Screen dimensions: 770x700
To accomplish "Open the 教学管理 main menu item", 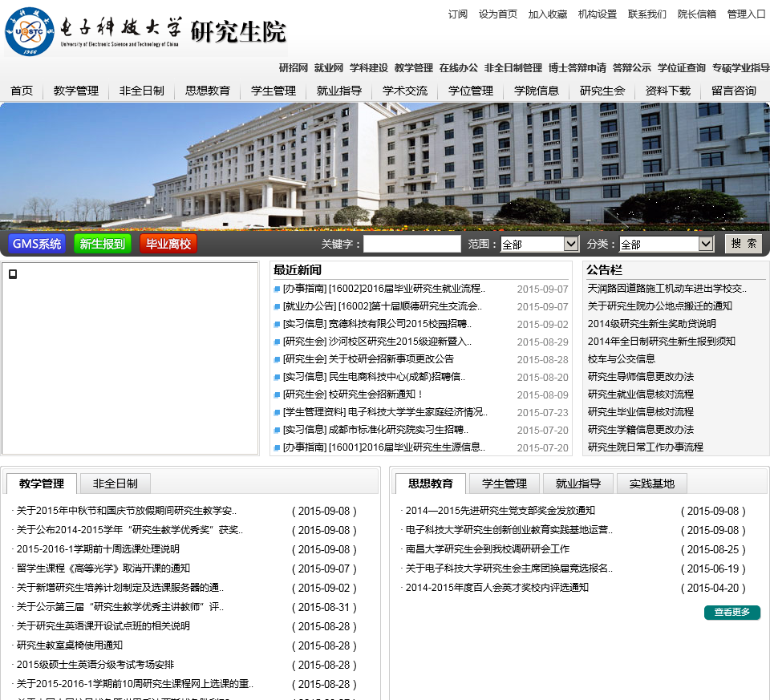I will 76,91.
